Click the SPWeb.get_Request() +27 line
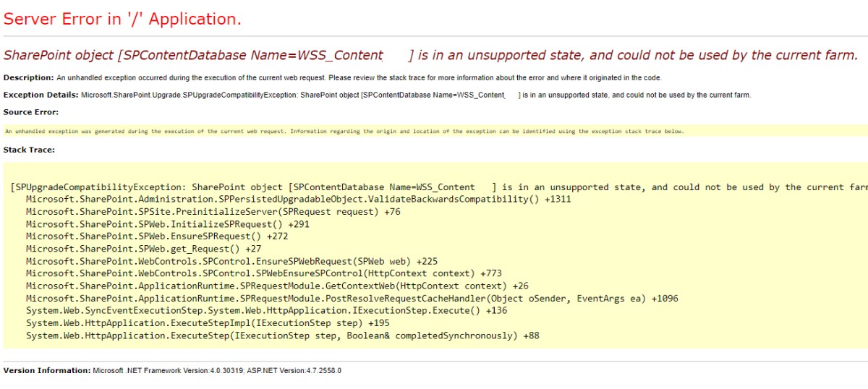Viewport: 868px width, 389px height. [x=144, y=249]
